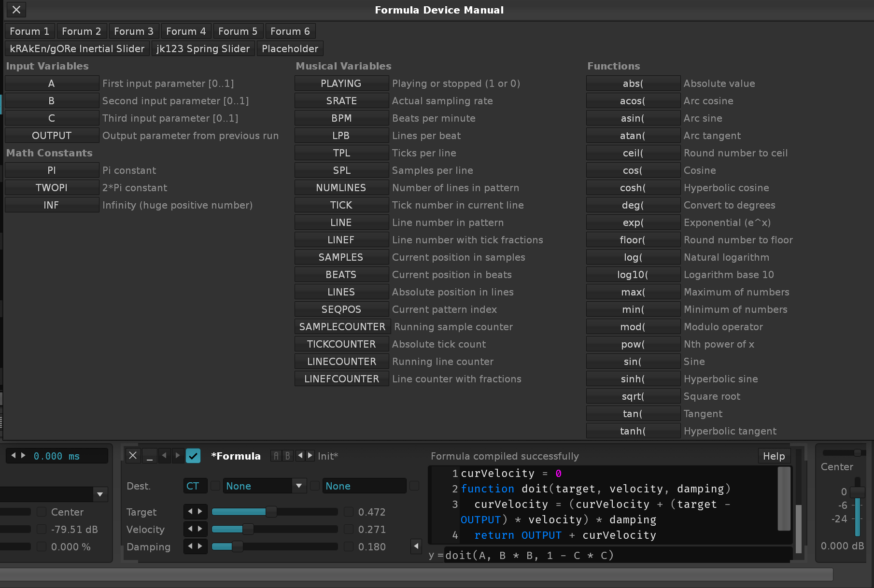Image resolution: width=874 pixels, height=588 pixels.
Task: Tick the checkbox next to Damping value 0.180
Action: pos(348,546)
